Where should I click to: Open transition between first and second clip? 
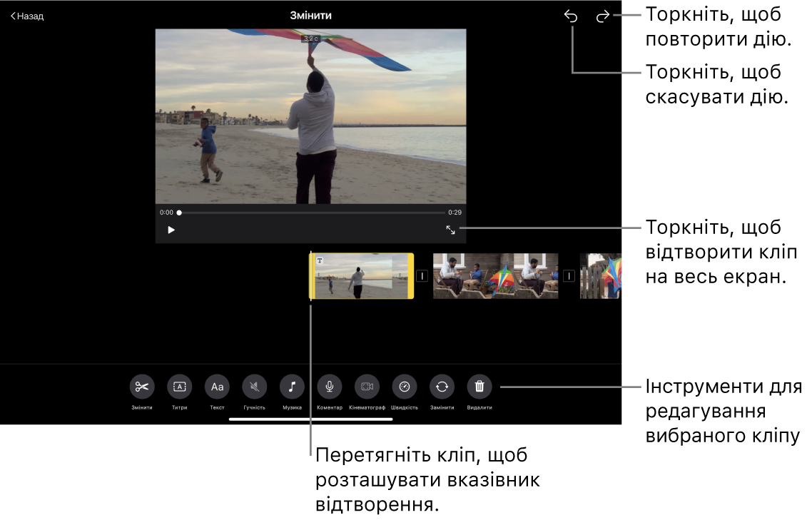422,276
